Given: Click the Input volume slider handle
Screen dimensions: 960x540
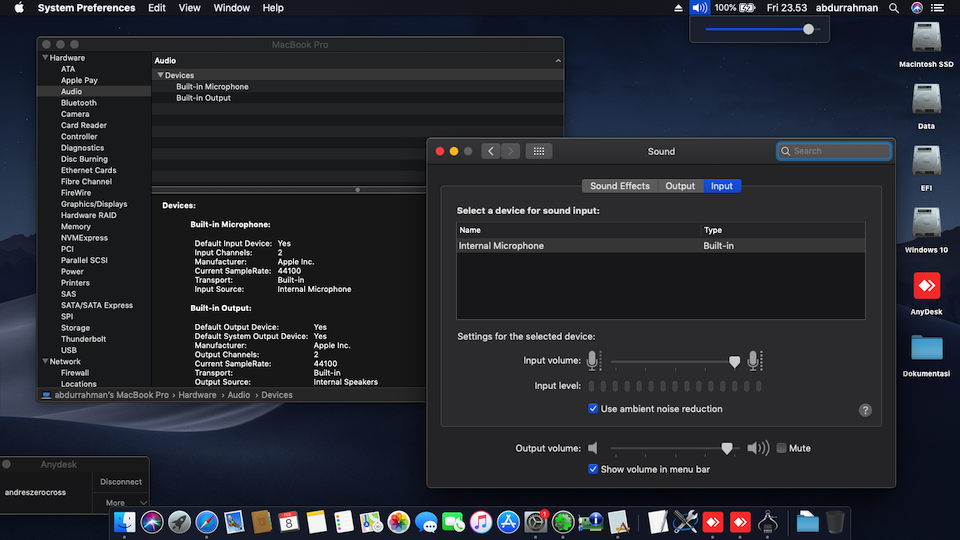Looking at the screenshot, I should coord(735,362).
